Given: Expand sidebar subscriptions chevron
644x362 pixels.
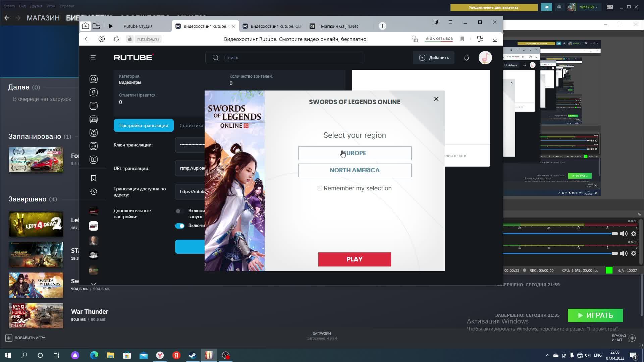Looking at the screenshot, I should click(x=94, y=284).
